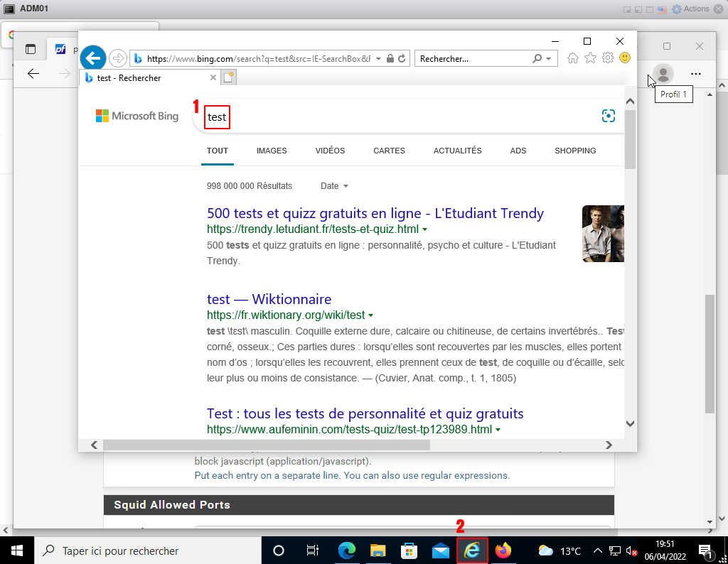The width and height of the screenshot is (728, 564).
Task: Open Internet Explorer home page icon
Action: pyautogui.click(x=573, y=58)
